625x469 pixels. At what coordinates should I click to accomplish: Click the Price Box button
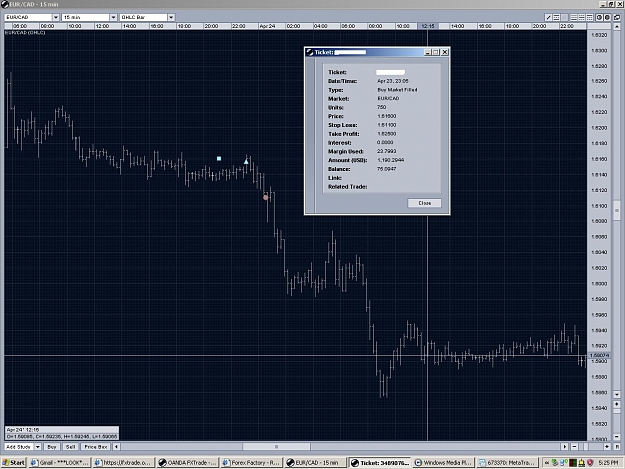click(96, 447)
